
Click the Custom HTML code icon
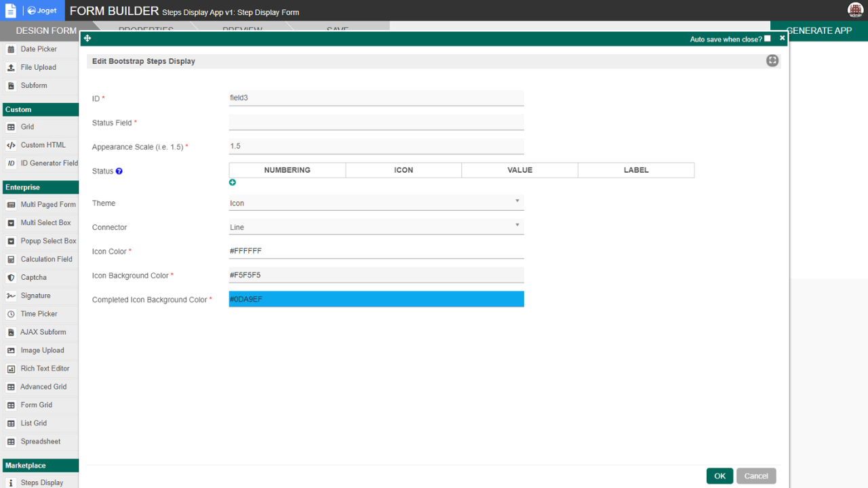[11, 145]
